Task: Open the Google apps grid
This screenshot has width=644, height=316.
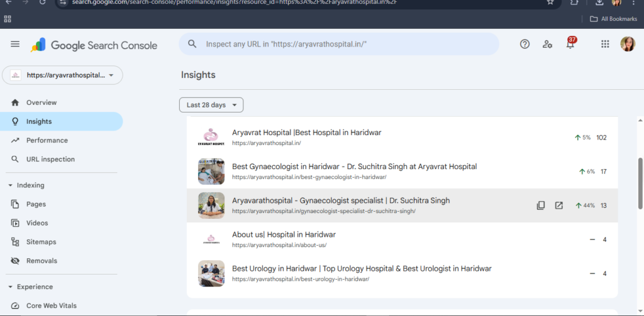Action: (605, 44)
